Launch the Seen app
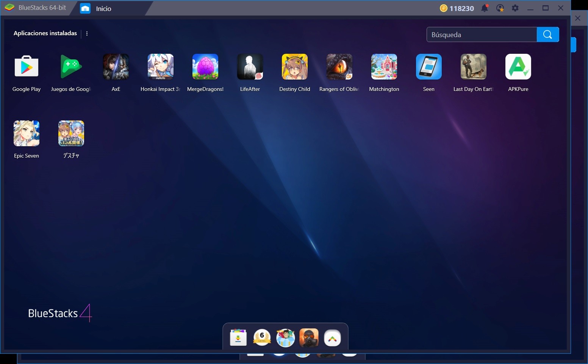 429,67
